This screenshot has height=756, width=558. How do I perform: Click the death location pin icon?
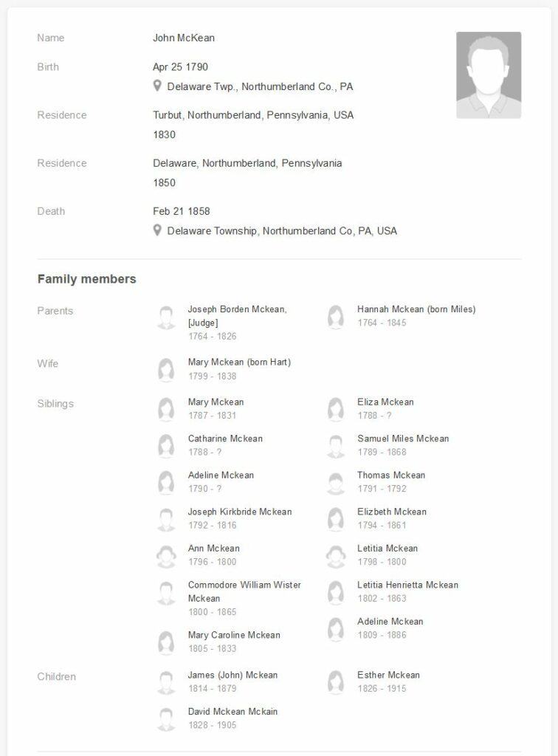[x=157, y=230]
